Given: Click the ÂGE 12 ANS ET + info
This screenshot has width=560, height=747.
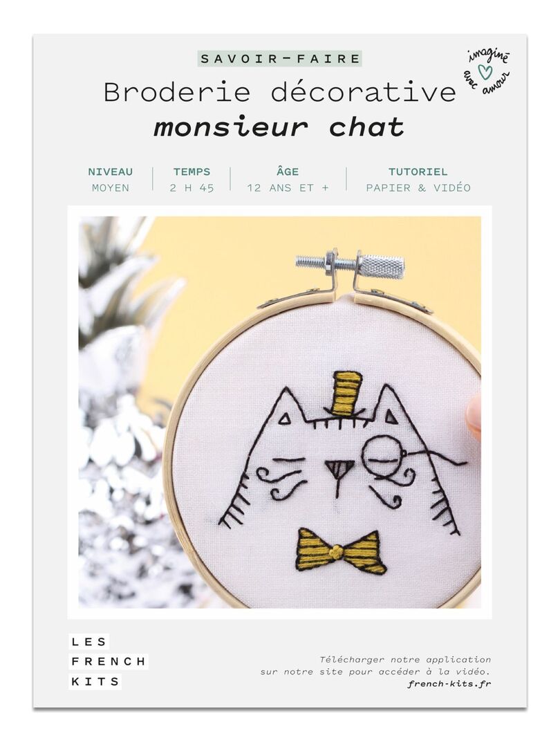Looking at the screenshot, I should click(x=288, y=180).
